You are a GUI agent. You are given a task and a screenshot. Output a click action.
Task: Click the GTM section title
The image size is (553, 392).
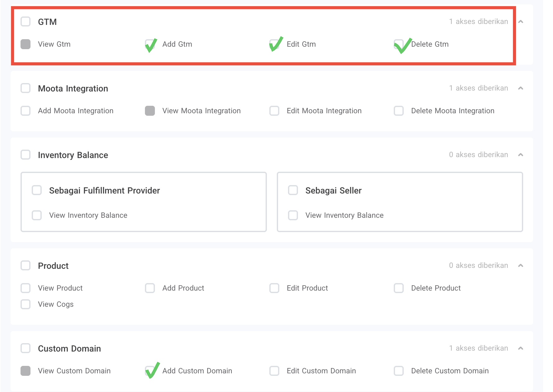(47, 22)
